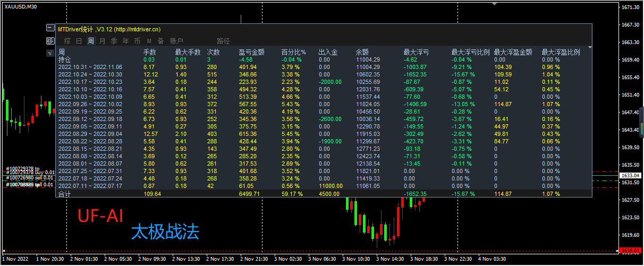Screen dimensions: 644x266
Task: Click the 11000.00 deposit cell
Action: click(x=331, y=186)
